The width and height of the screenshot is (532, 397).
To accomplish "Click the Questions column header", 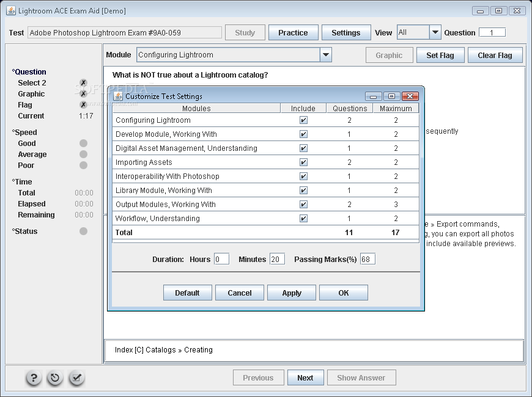I will point(350,109).
